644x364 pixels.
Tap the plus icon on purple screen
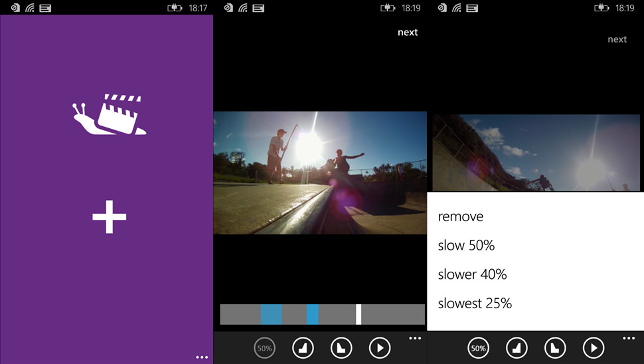tap(109, 217)
